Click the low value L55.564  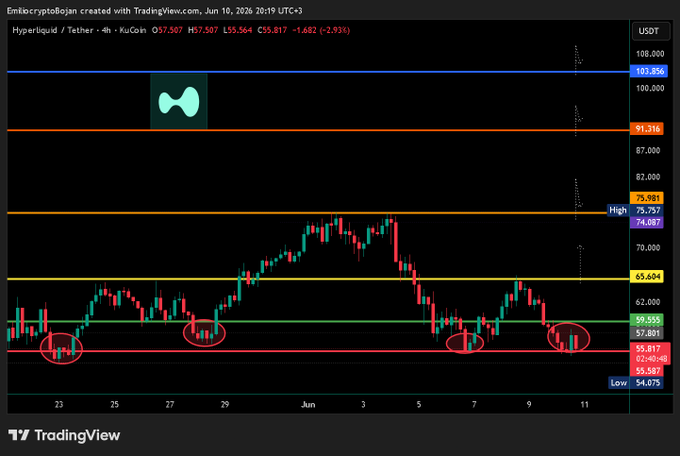tap(238, 30)
